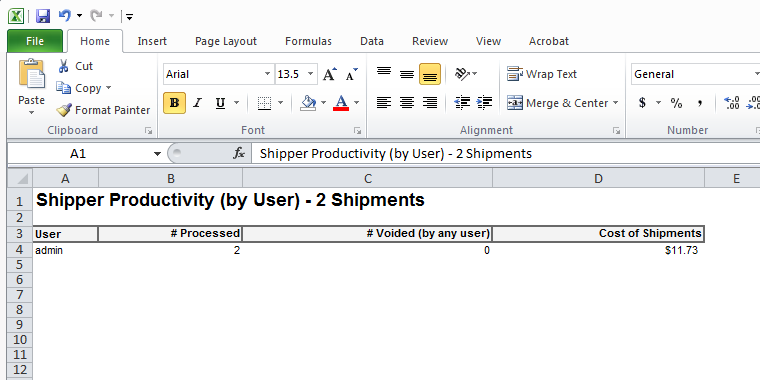The width and height of the screenshot is (760, 380).
Task: Click the Insert Function fx icon
Action: tap(238, 154)
